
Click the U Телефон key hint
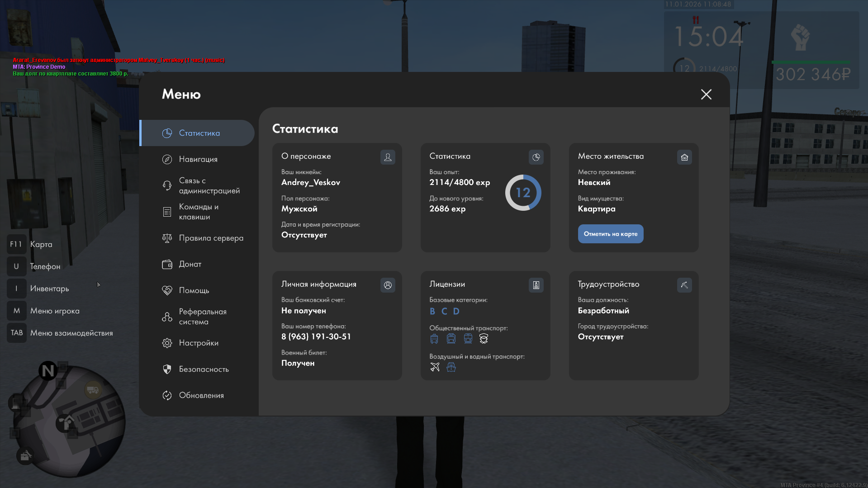[x=34, y=266]
